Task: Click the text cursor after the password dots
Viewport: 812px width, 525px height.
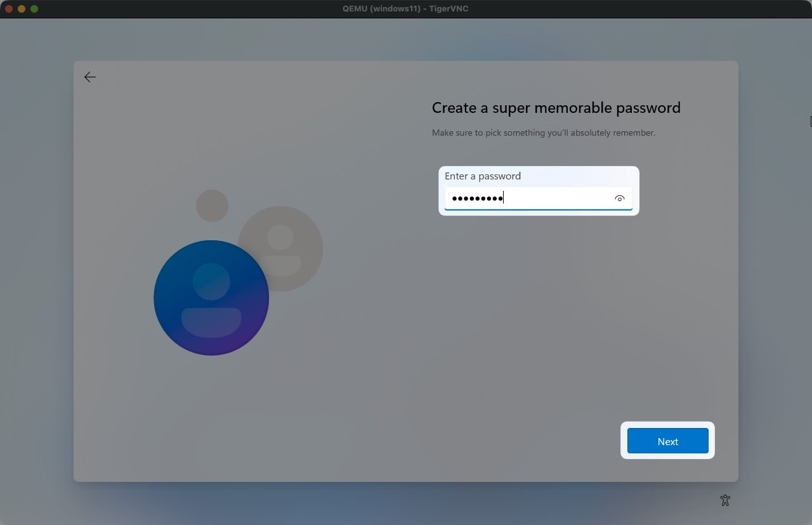Action: coord(504,198)
